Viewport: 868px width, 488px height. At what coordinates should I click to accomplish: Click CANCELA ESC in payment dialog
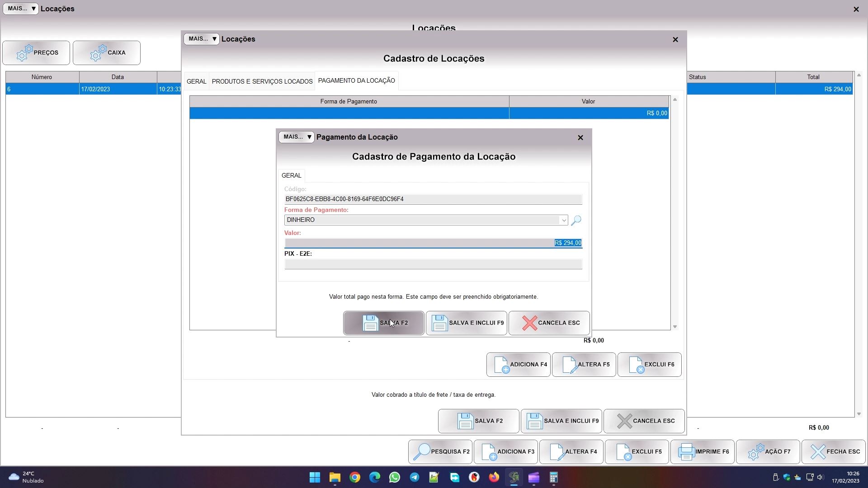549,323
